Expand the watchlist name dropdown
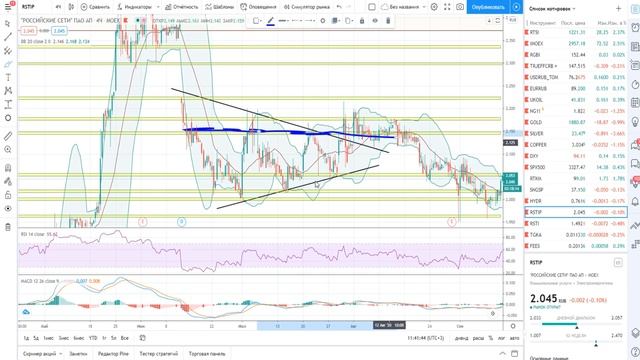 pos(552,9)
